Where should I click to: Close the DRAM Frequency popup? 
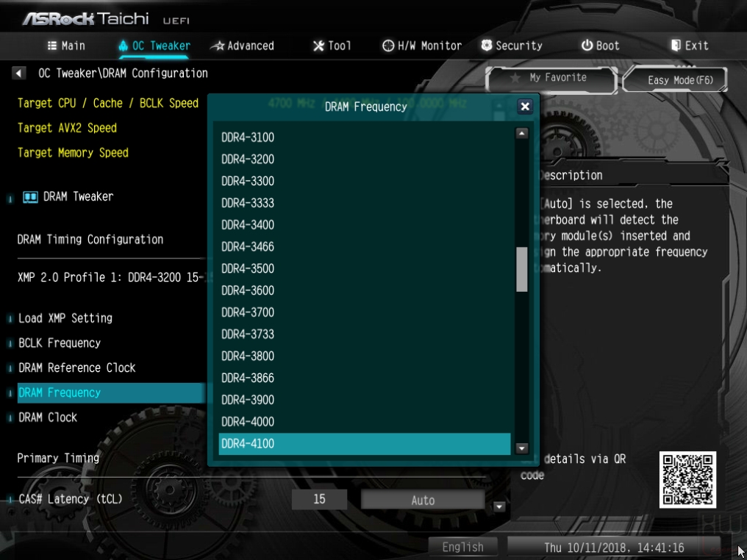tap(525, 107)
